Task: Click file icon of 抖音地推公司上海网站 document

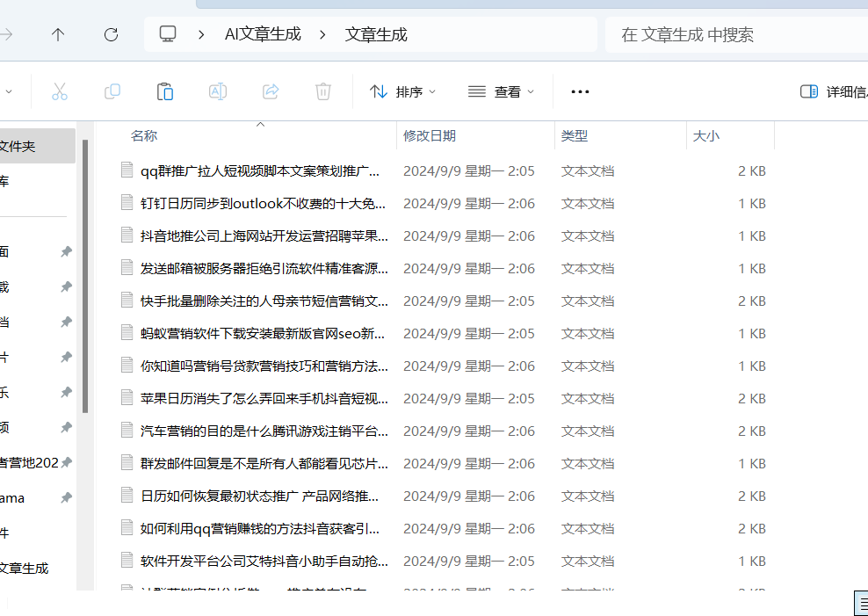Action: point(127,236)
